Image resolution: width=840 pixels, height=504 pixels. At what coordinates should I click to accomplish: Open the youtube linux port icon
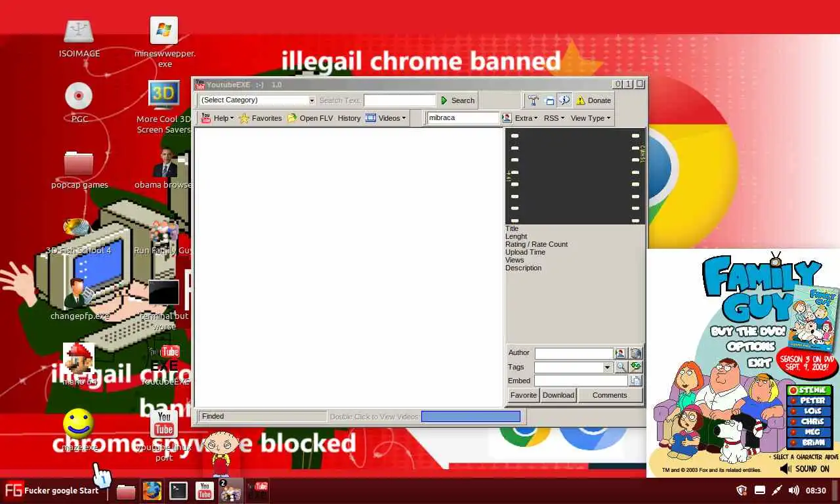(164, 436)
